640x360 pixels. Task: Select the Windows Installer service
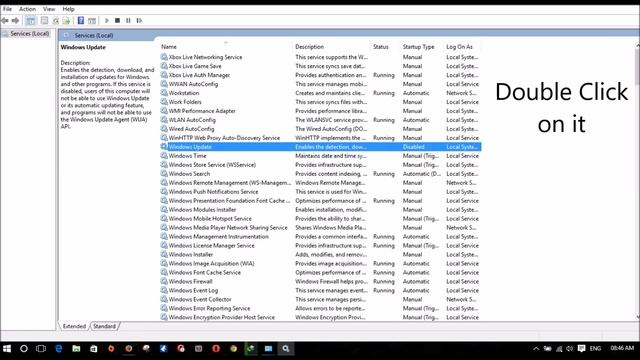(x=320, y=255)
